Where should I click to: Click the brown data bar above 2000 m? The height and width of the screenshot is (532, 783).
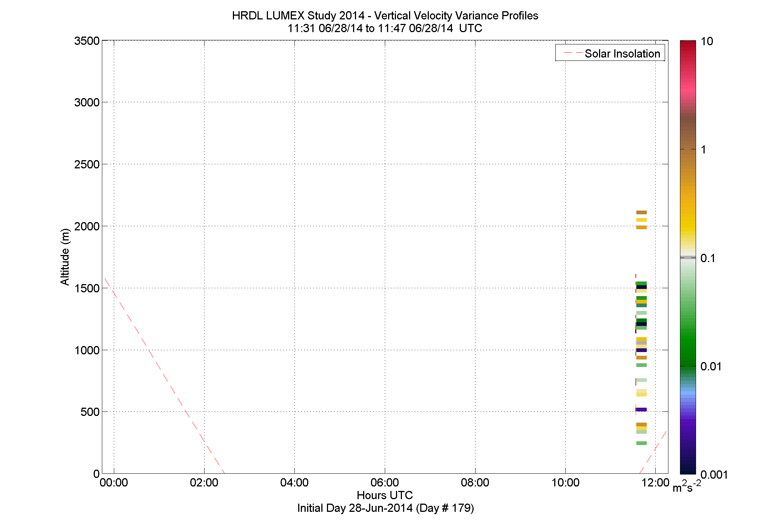coord(642,212)
